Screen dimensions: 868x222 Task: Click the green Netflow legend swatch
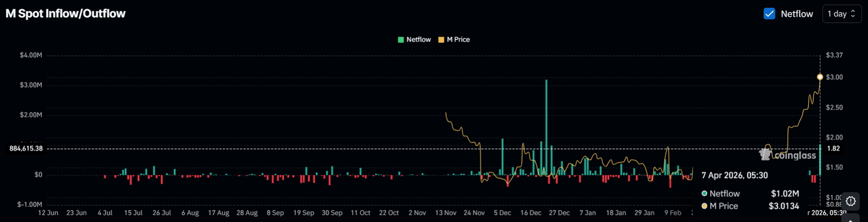pyautogui.click(x=401, y=40)
